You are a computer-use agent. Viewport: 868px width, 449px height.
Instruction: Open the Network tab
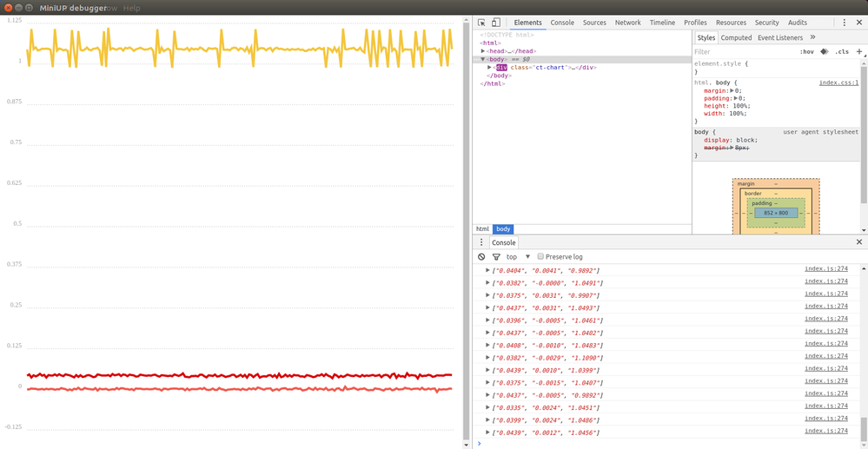[x=627, y=23]
